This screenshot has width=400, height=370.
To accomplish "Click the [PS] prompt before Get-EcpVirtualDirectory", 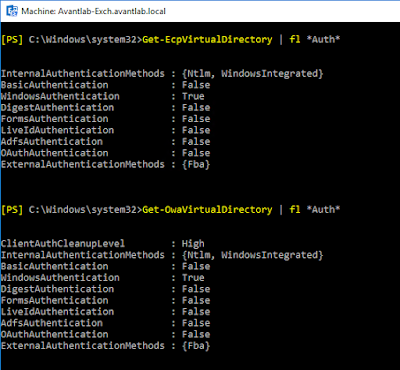I will click(x=12, y=40).
